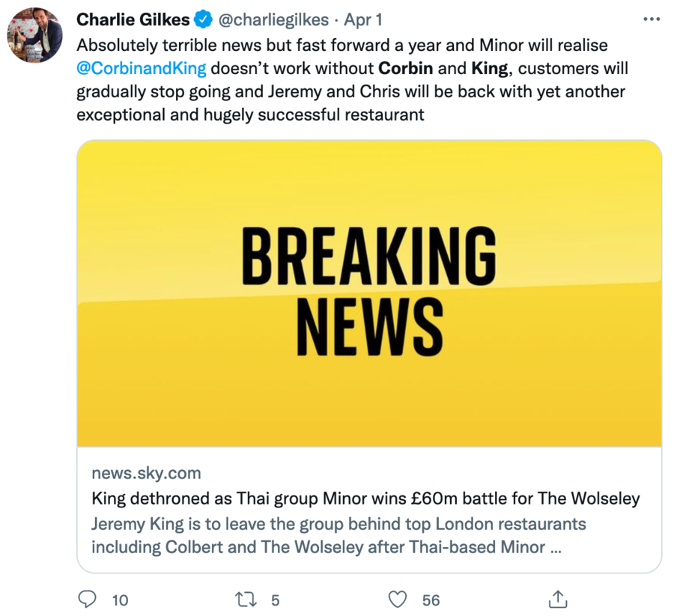Image resolution: width=674 pixels, height=616 pixels.
Task: Open the Apr 1 tweet timestamp
Action: [x=363, y=19]
